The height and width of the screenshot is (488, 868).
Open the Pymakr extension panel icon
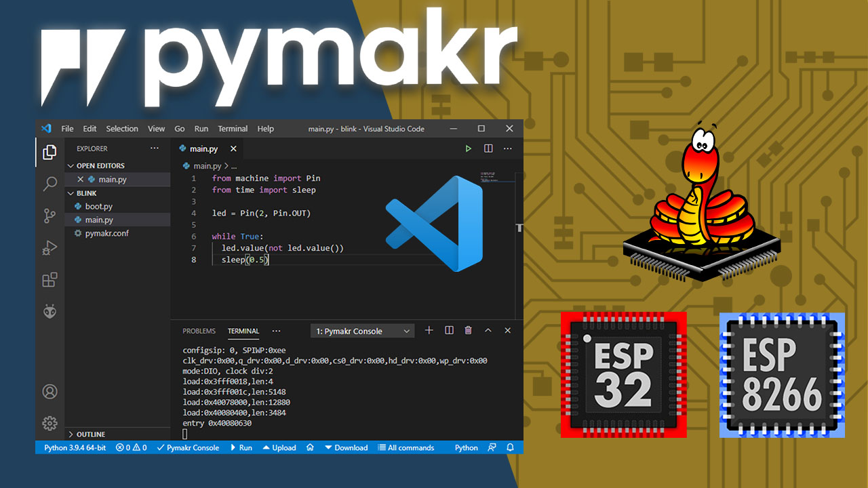[50, 311]
